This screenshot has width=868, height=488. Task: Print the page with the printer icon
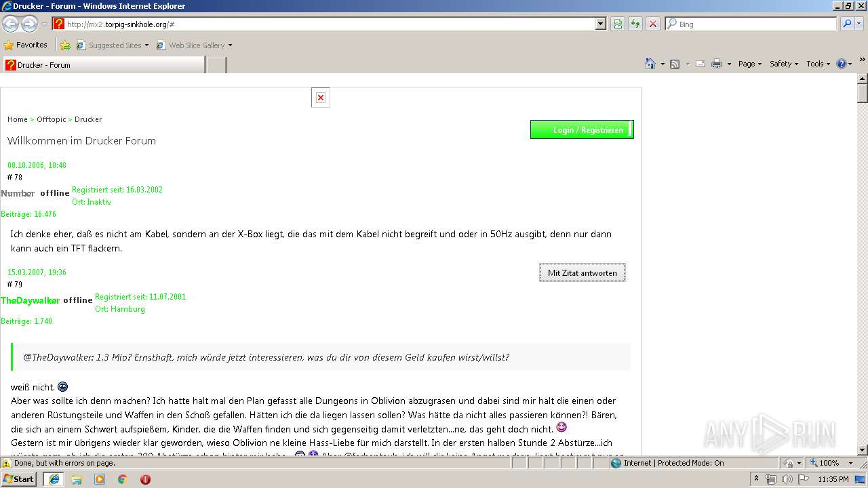(717, 64)
